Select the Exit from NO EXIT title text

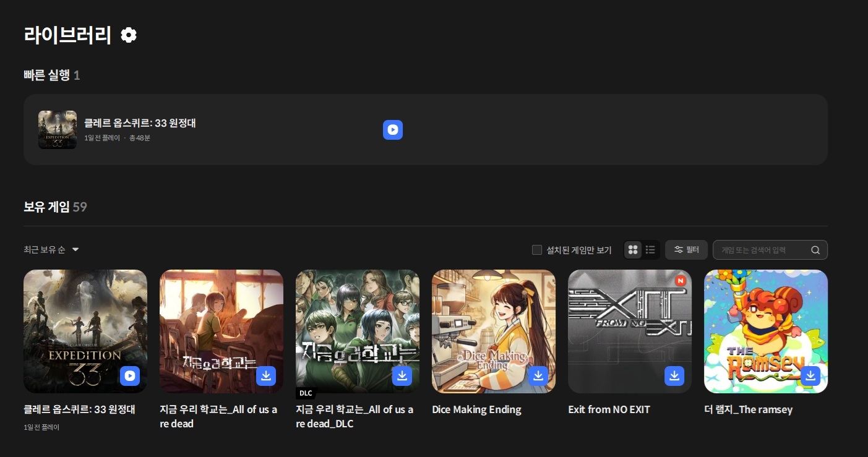click(609, 409)
